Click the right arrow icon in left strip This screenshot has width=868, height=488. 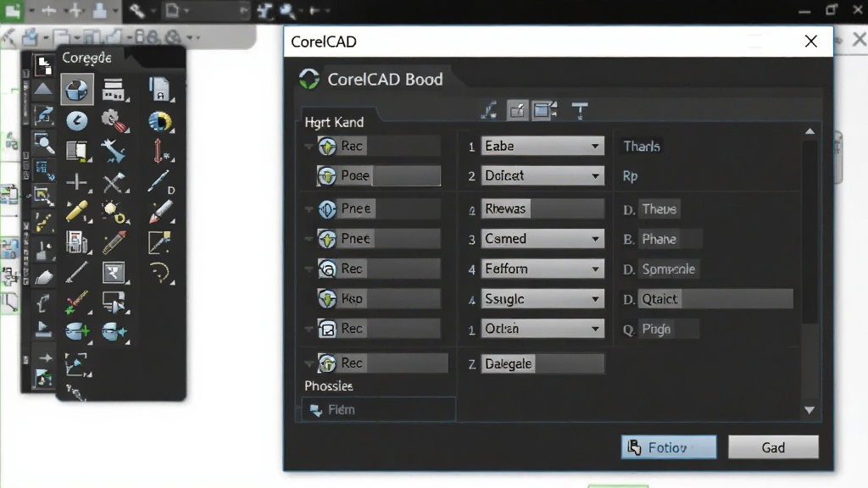tap(46, 358)
